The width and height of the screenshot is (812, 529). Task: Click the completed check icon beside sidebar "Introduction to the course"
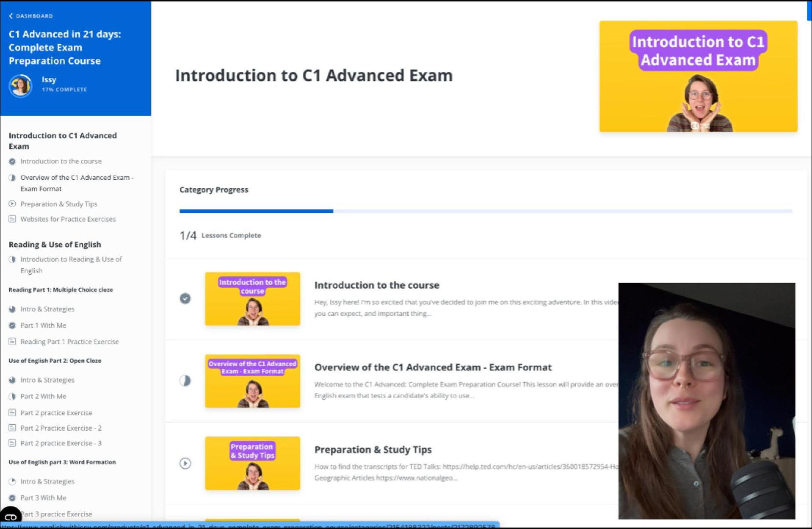pos(12,161)
